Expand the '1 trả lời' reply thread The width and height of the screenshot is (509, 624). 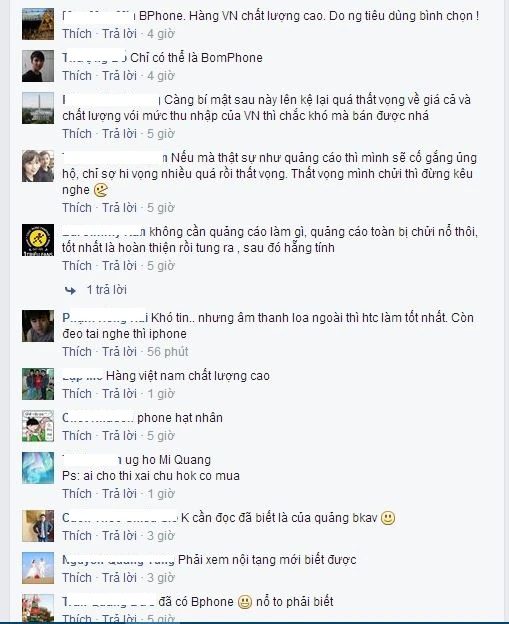pos(107,290)
